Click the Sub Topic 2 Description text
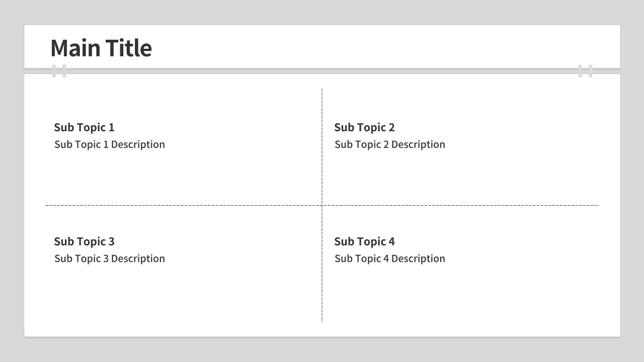 [390, 144]
